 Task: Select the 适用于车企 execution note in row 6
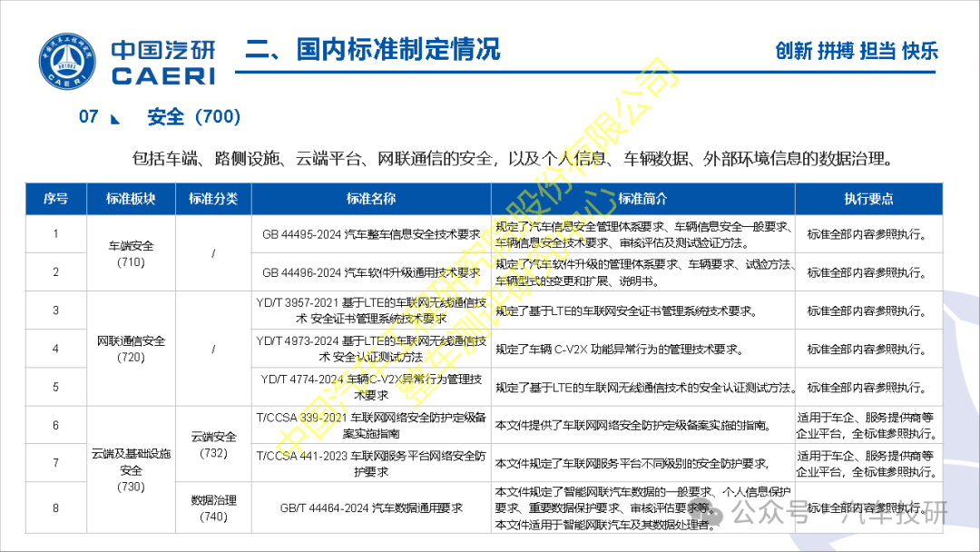[867, 425]
